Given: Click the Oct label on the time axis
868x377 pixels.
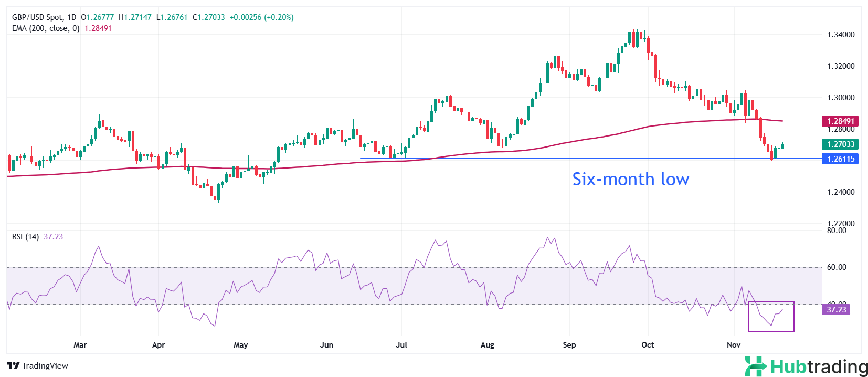Looking at the screenshot, I should 648,345.
